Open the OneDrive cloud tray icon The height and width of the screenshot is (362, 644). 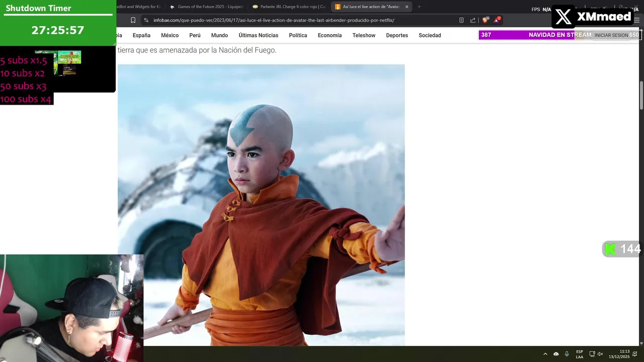coord(556,354)
